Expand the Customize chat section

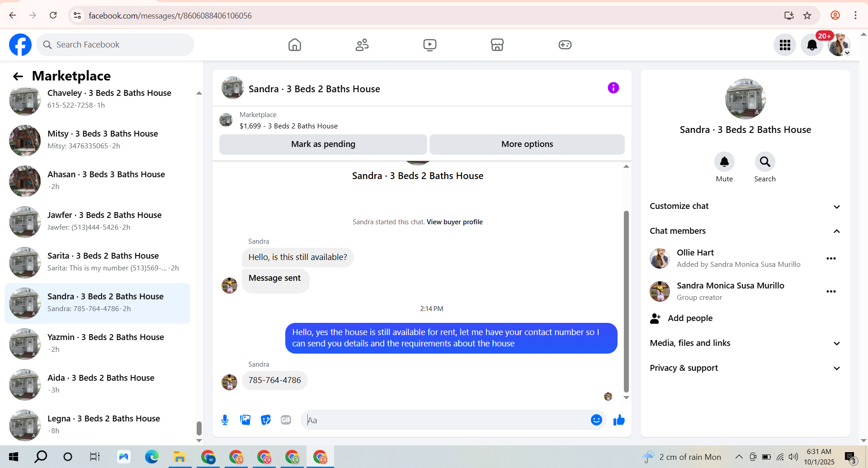[745, 206]
